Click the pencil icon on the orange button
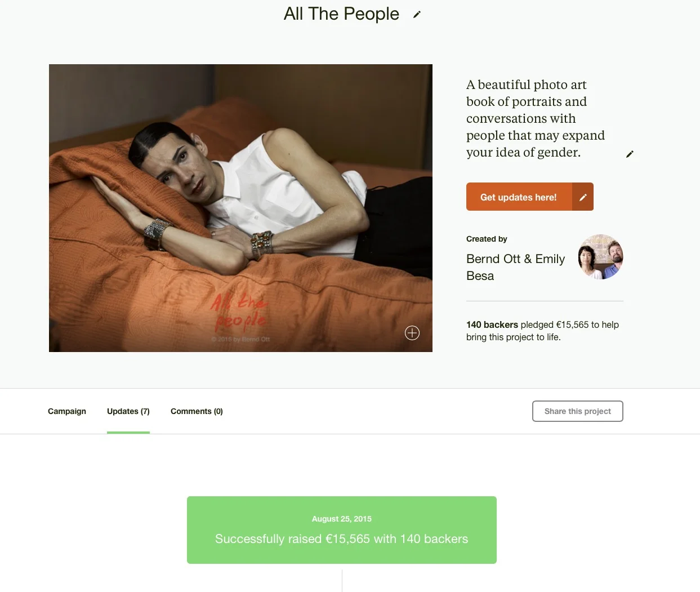 tap(583, 197)
